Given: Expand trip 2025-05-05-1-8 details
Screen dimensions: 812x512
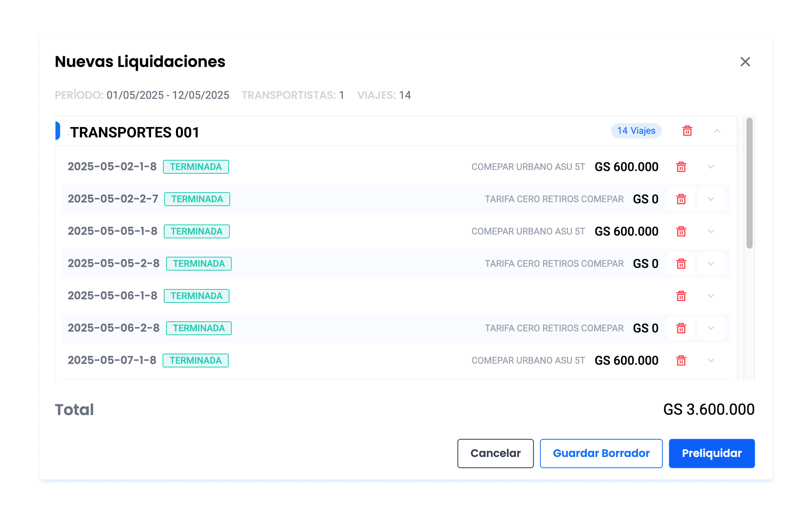Looking at the screenshot, I should click(x=710, y=231).
